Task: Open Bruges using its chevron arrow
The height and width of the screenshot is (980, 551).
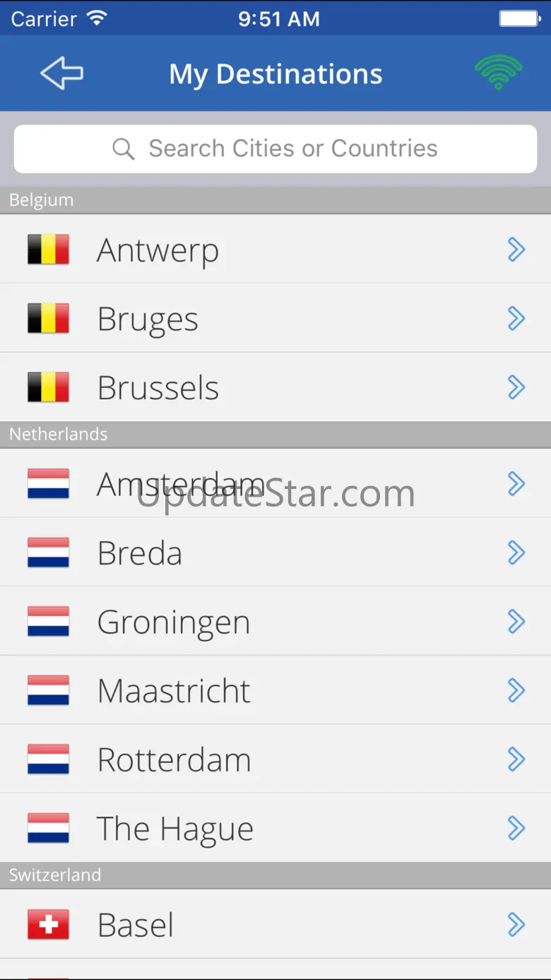Action: (x=516, y=319)
